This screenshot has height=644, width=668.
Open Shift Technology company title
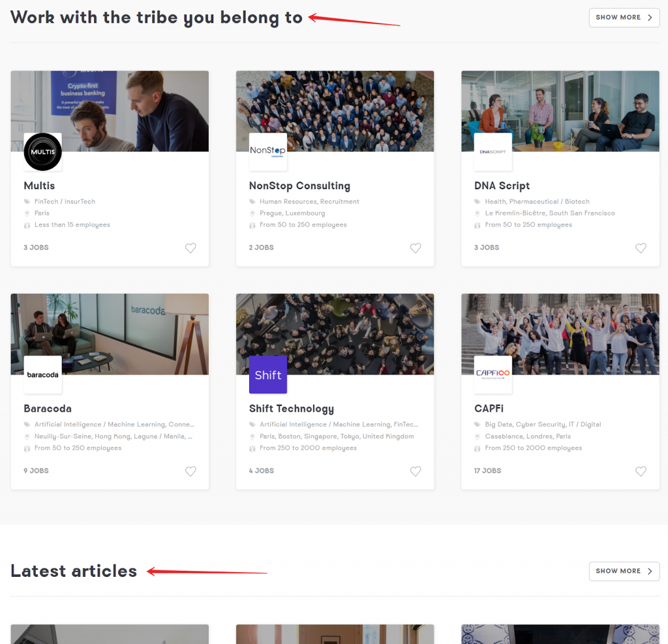(x=292, y=408)
